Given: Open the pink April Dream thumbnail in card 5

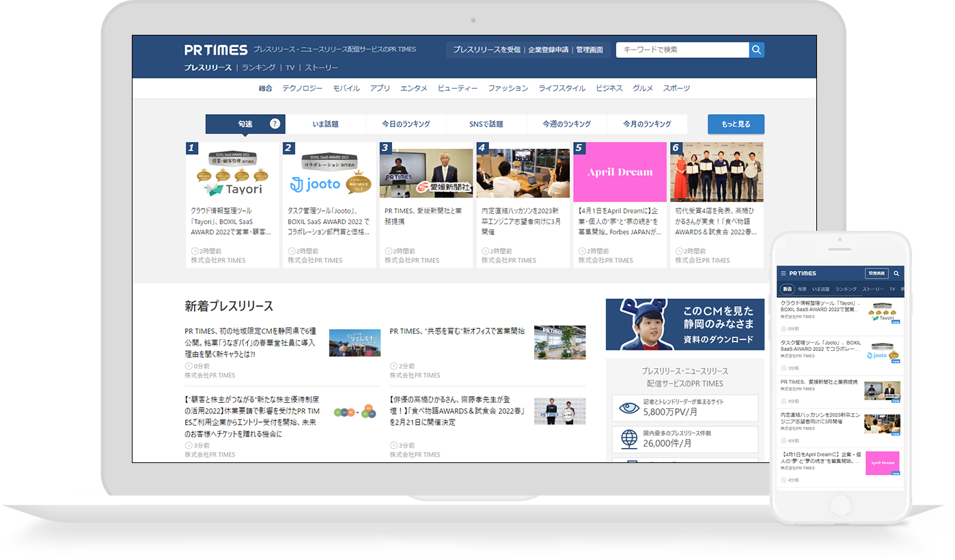Looking at the screenshot, I should tap(620, 172).
